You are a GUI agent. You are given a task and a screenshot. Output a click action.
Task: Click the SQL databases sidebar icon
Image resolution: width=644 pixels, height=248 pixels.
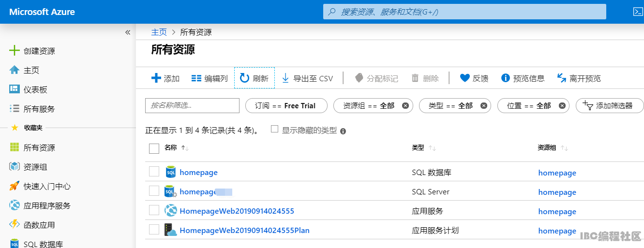[15, 243]
